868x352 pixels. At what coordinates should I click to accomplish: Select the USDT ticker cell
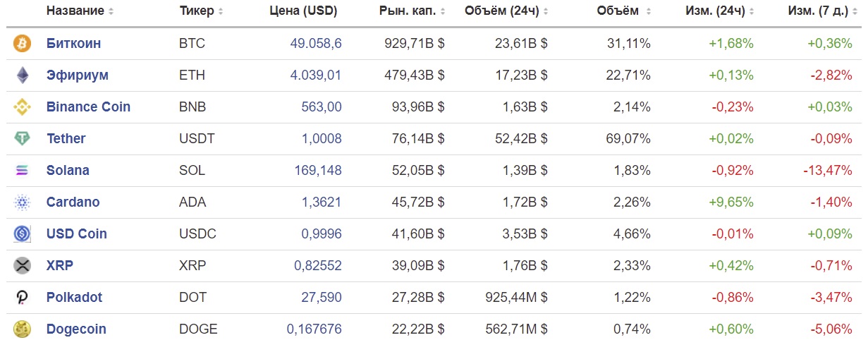(197, 139)
